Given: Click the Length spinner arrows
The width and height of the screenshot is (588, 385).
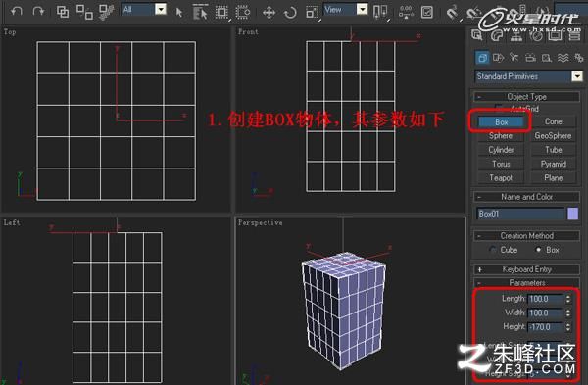Looking at the screenshot, I should click(568, 299).
